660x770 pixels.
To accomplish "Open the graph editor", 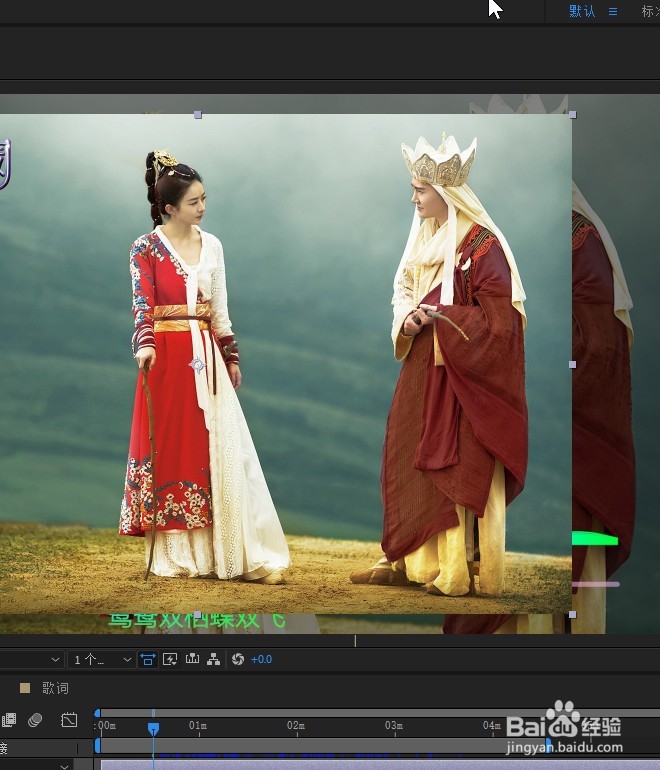I will point(69,720).
